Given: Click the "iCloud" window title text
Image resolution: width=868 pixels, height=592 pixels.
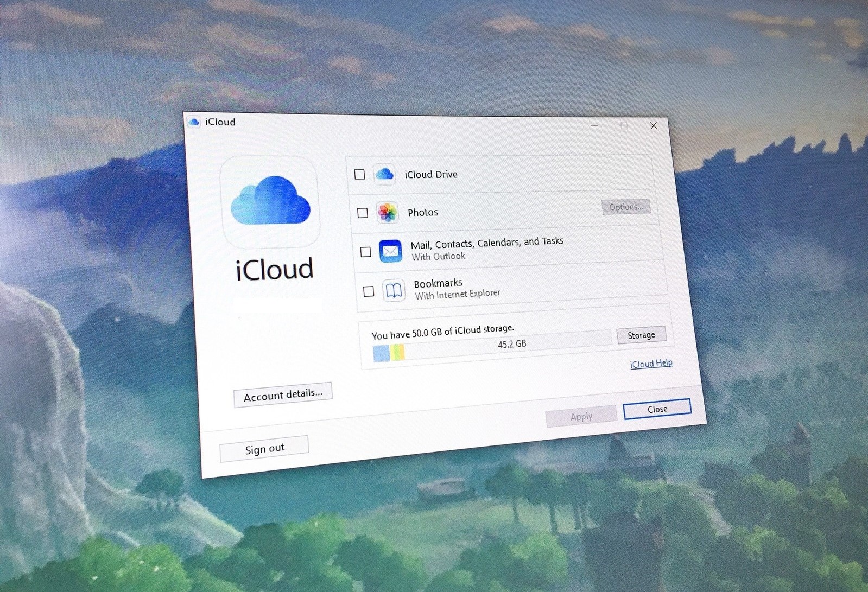Looking at the screenshot, I should pyautogui.click(x=220, y=122).
